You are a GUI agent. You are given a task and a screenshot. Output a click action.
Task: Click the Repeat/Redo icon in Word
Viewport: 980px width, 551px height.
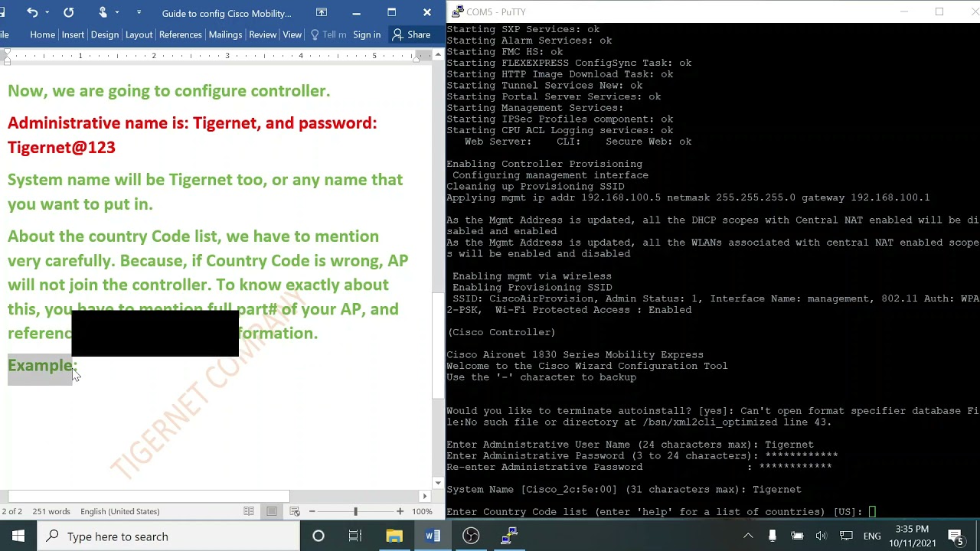coord(68,12)
